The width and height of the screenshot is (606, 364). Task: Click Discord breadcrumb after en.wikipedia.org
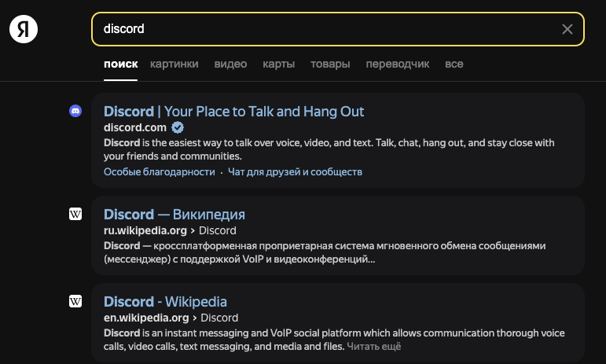pos(219,318)
